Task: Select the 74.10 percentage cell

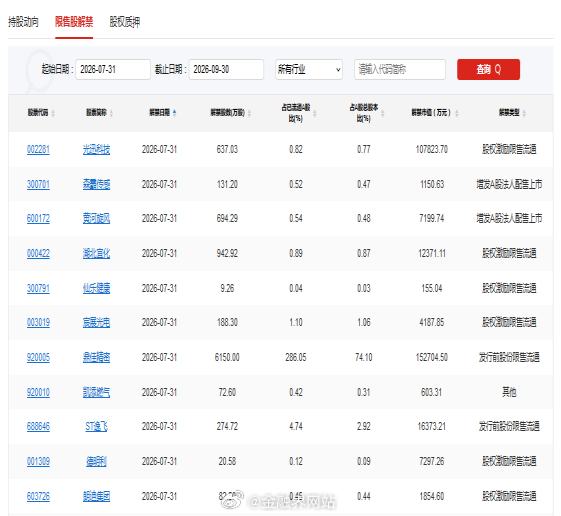Action: (364, 357)
